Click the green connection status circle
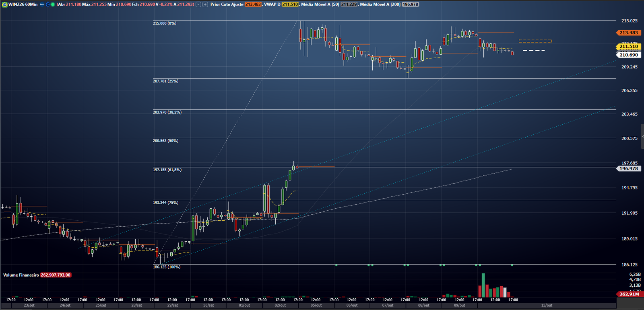Screen dimensions: 644x310 (53, 4)
